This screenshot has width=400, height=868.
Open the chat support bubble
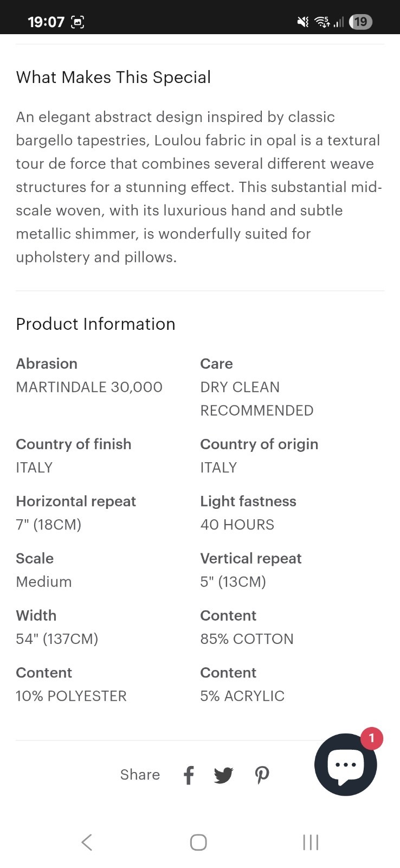click(x=346, y=764)
